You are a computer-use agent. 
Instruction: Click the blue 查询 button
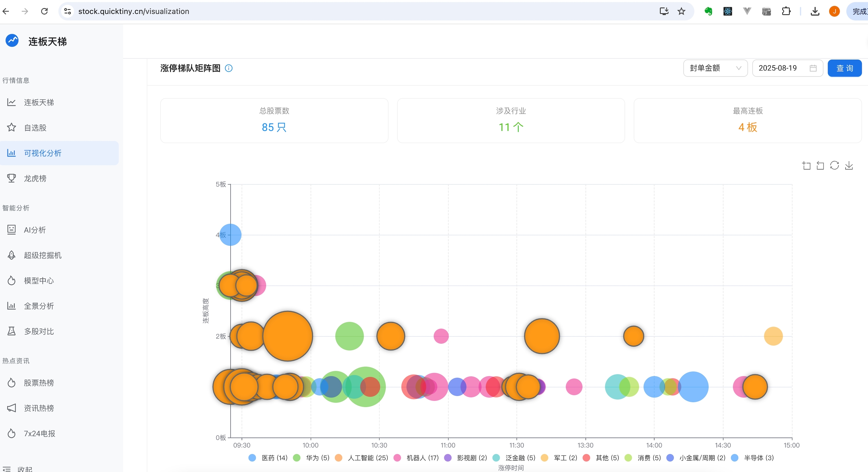[x=844, y=68]
